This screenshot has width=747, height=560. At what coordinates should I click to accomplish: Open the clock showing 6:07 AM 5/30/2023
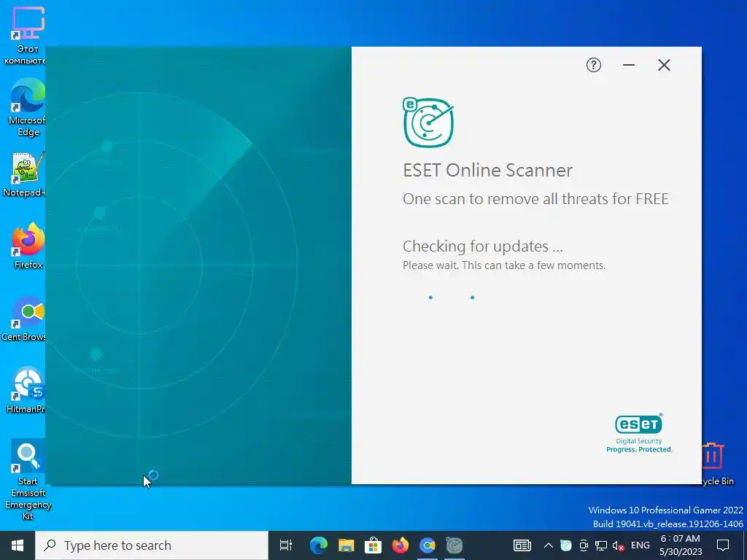(x=681, y=545)
